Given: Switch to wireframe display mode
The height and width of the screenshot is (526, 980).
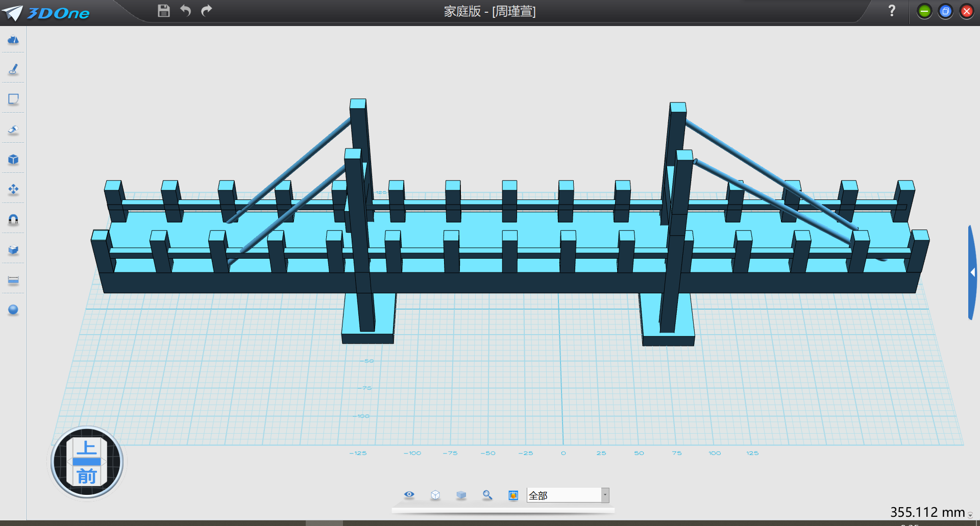Looking at the screenshot, I should click(435, 495).
